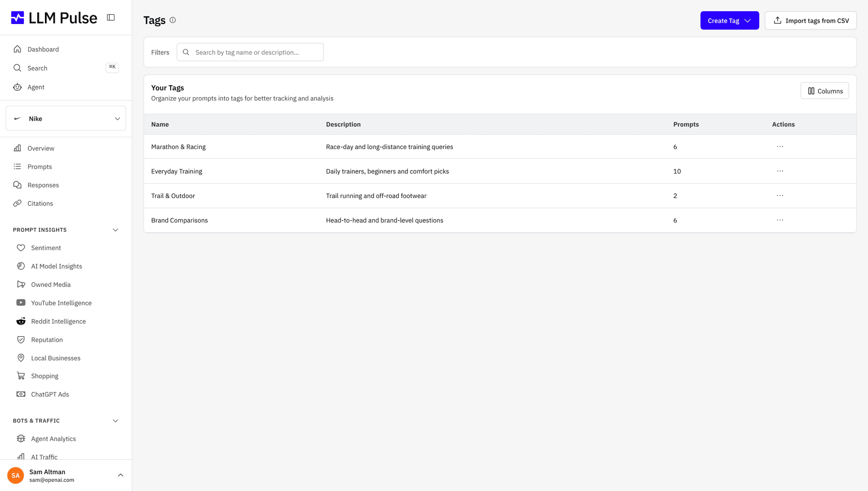Open the Columns button

coord(825,91)
